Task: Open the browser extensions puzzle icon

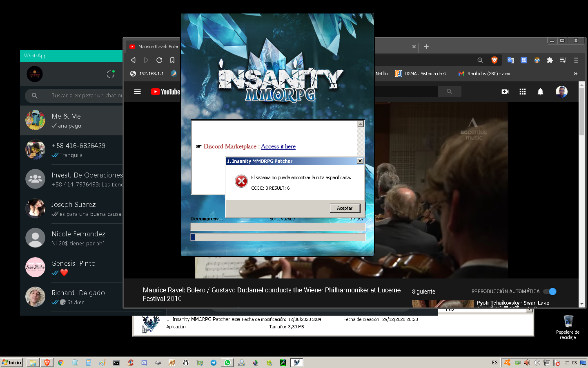Action: coord(550,60)
